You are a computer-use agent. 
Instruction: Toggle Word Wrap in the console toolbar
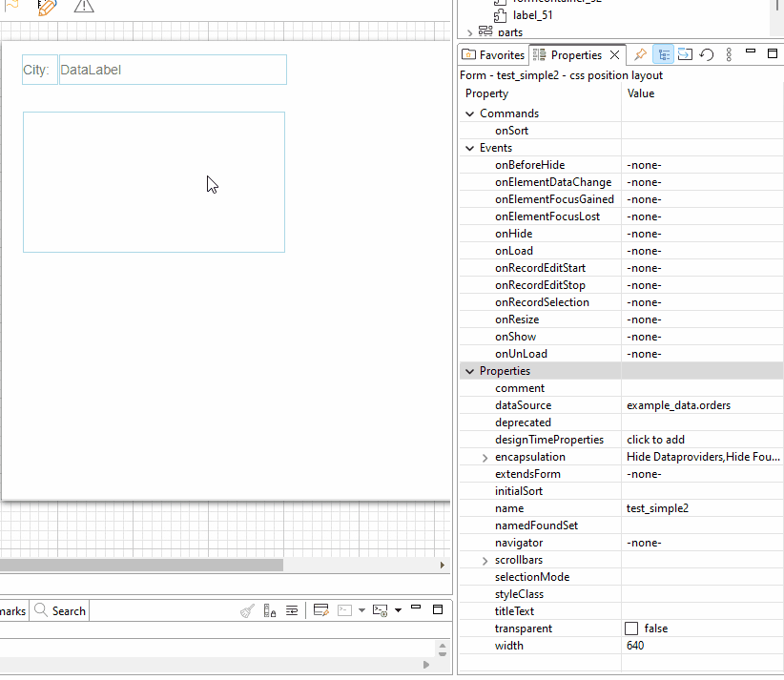pyautogui.click(x=292, y=610)
